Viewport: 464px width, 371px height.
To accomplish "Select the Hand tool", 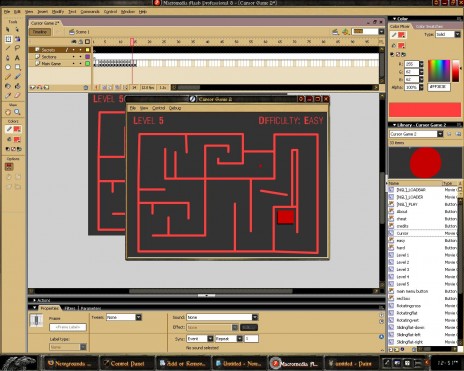I will 8,112.
